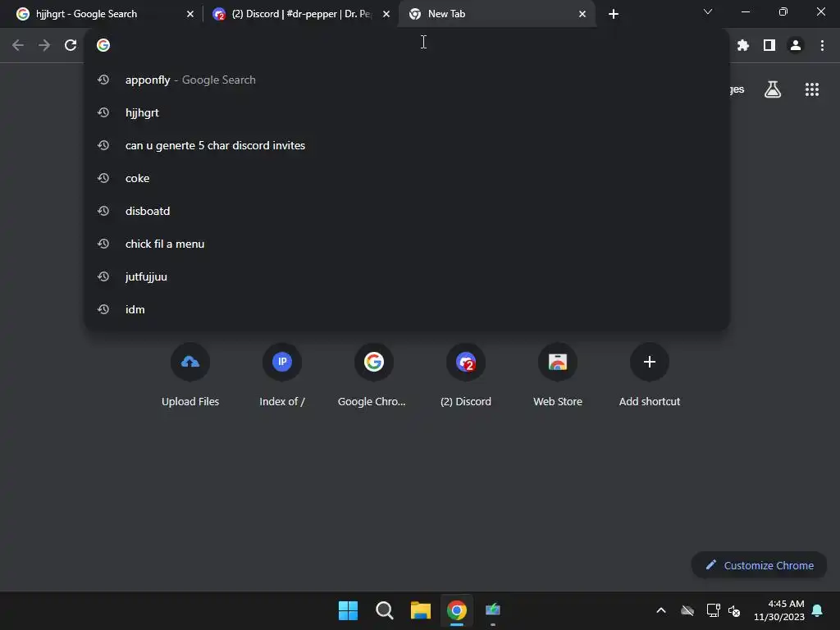Screen dimensions: 840x630
Task: Click the muted volume tray icon
Action: pos(734,610)
